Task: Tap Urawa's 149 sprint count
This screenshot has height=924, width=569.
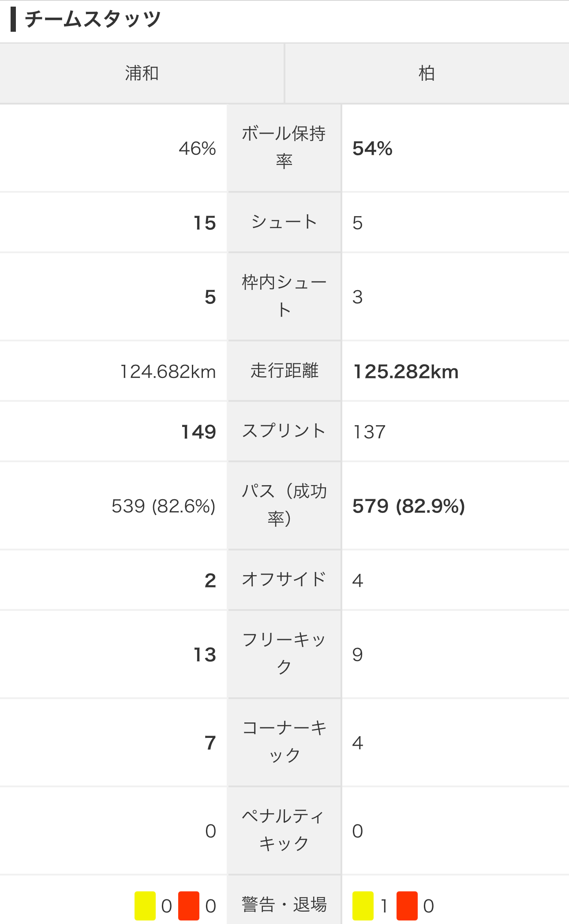Action: tap(198, 432)
